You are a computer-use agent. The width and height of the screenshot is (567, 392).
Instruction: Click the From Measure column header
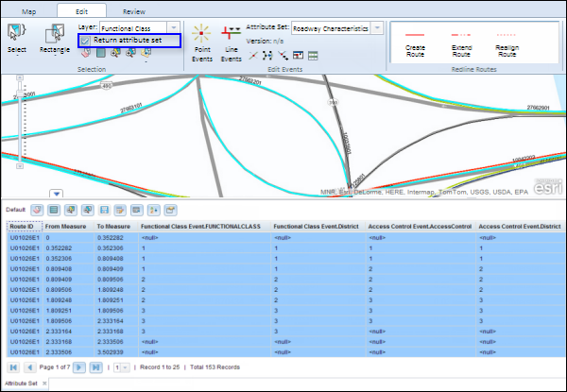[66, 227]
